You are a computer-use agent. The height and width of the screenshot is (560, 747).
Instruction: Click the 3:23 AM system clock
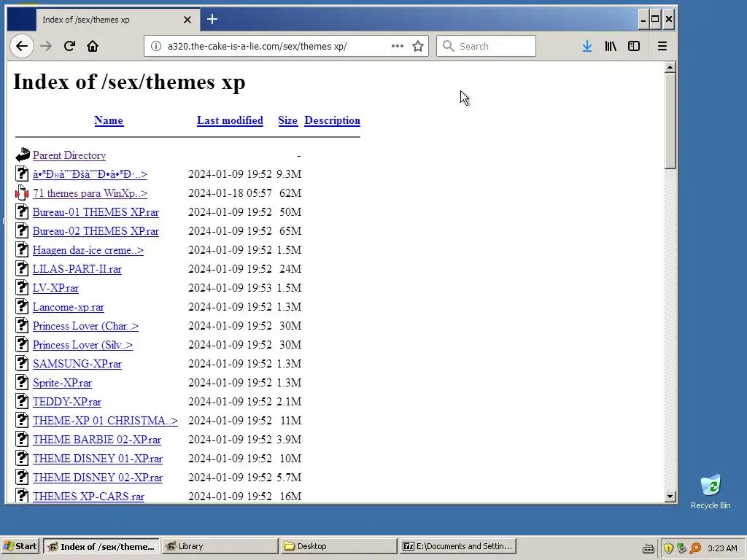722,548
